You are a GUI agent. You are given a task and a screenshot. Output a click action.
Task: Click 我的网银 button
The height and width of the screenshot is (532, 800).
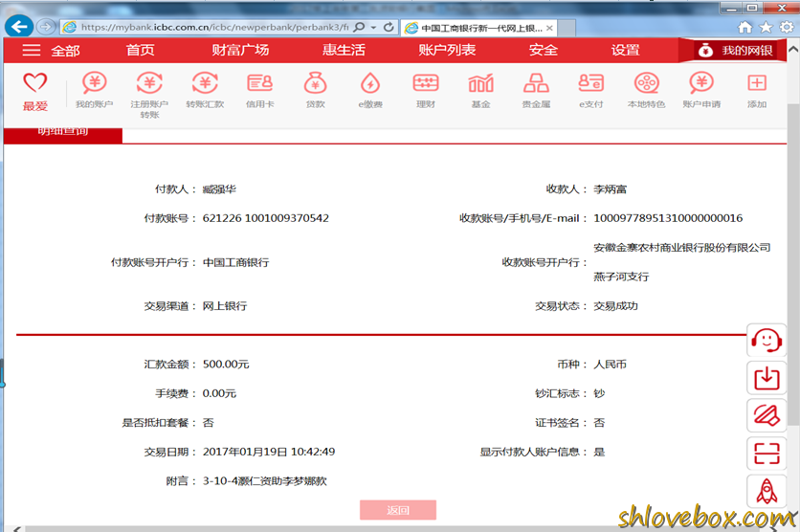point(735,51)
